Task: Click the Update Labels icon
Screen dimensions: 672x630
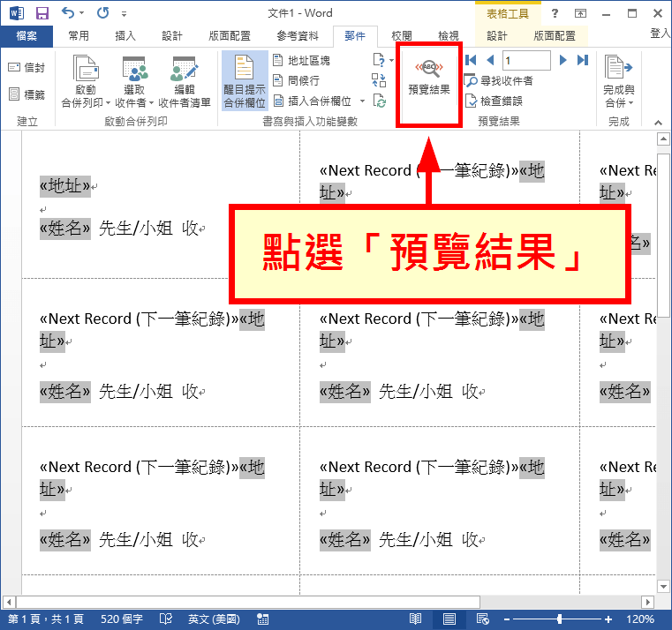Action: click(x=380, y=101)
